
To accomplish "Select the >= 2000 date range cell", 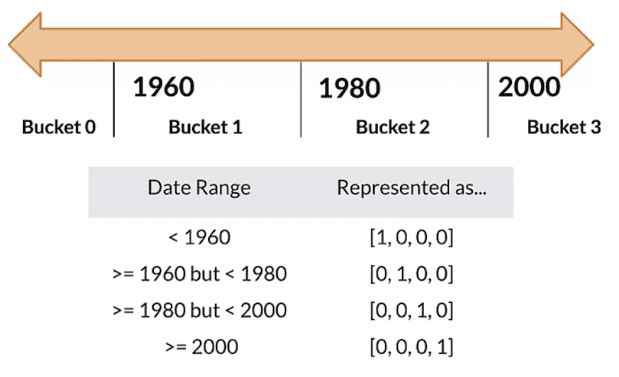I will coord(202,347).
